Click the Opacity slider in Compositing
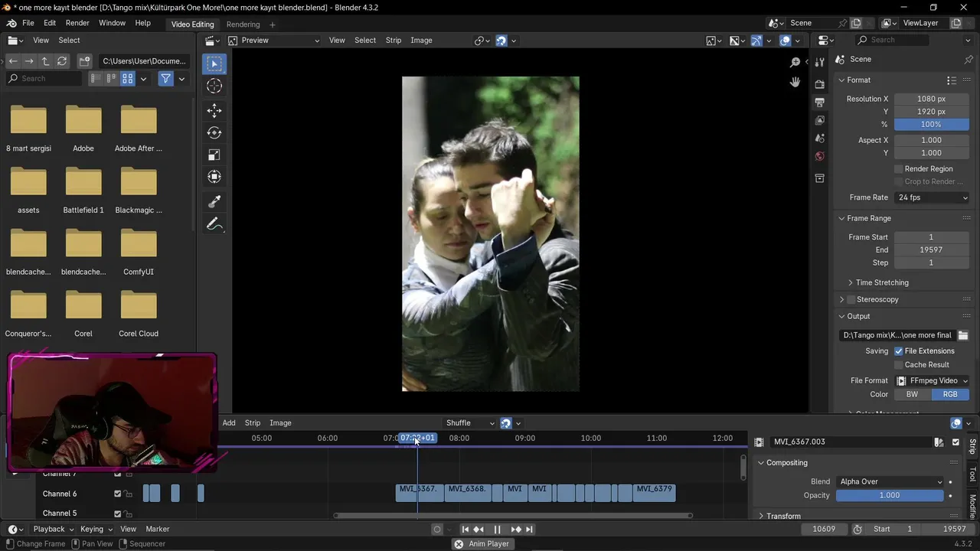Viewport: 980px width, 551px height. (890, 495)
